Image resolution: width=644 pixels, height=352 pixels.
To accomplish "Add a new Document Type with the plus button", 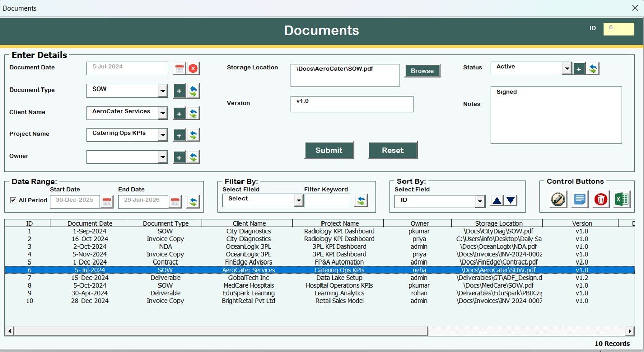I will click(x=179, y=91).
